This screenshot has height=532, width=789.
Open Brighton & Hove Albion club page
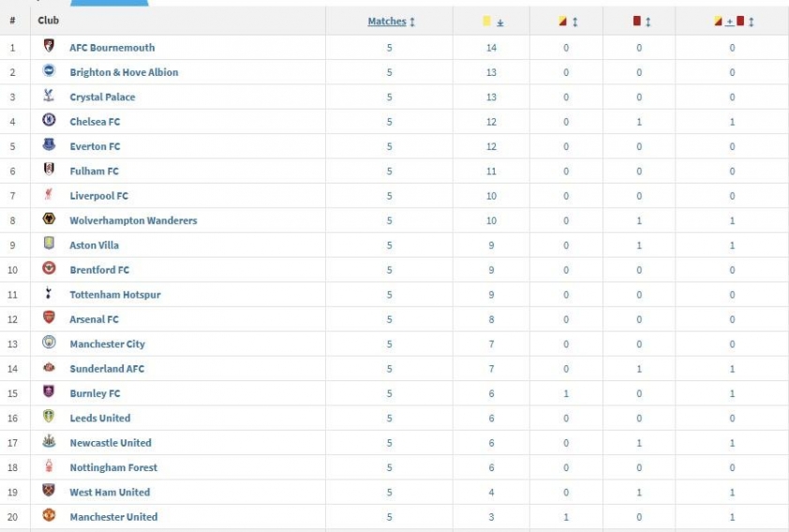click(124, 72)
